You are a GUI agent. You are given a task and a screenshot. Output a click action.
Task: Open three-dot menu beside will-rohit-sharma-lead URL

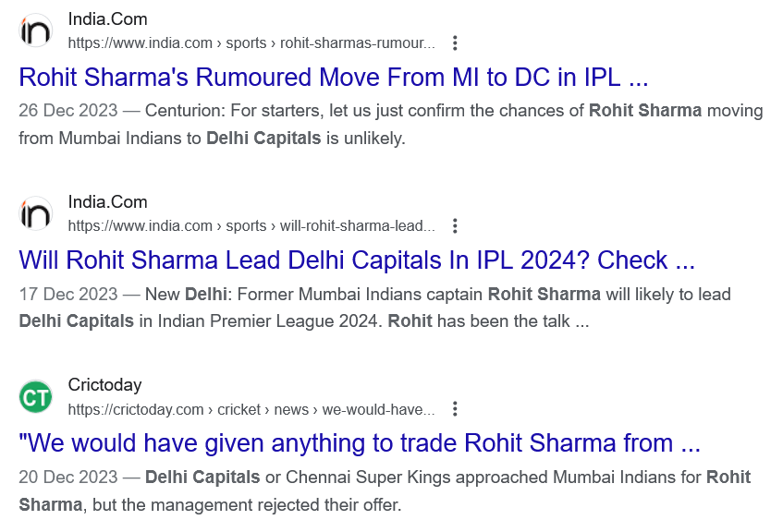(x=454, y=225)
